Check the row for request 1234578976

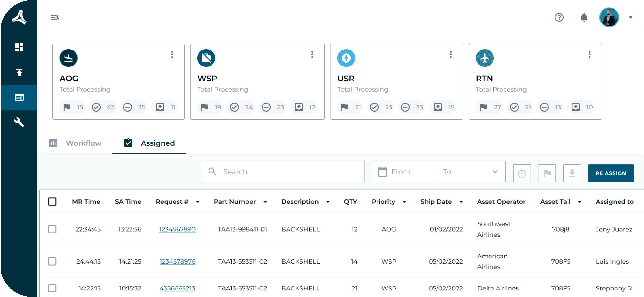pyautogui.click(x=52, y=261)
